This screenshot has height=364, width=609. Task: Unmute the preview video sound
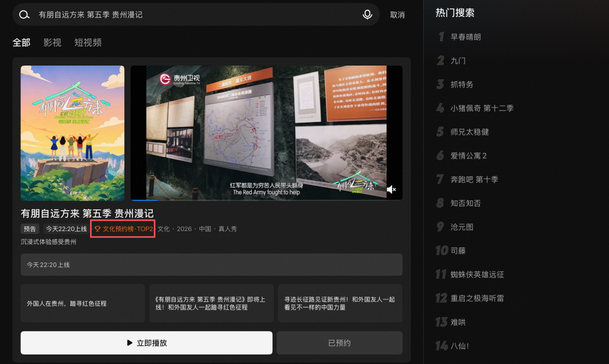point(392,189)
